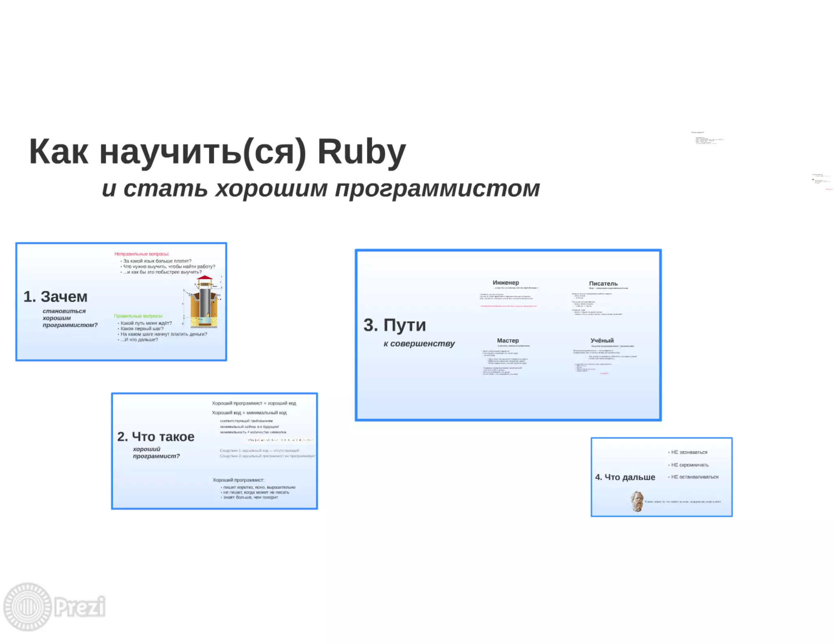This screenshot has width=834, height=644.
Task: Click subtitle 'и стать хорошим программистом'
Action: [x=320, y=188]
